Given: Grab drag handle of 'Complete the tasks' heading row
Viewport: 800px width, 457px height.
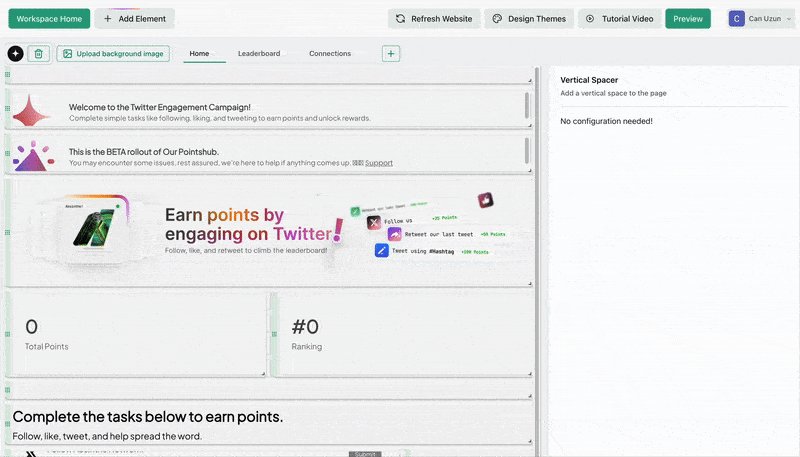Looking at the screenshot, I should (8, 423).
